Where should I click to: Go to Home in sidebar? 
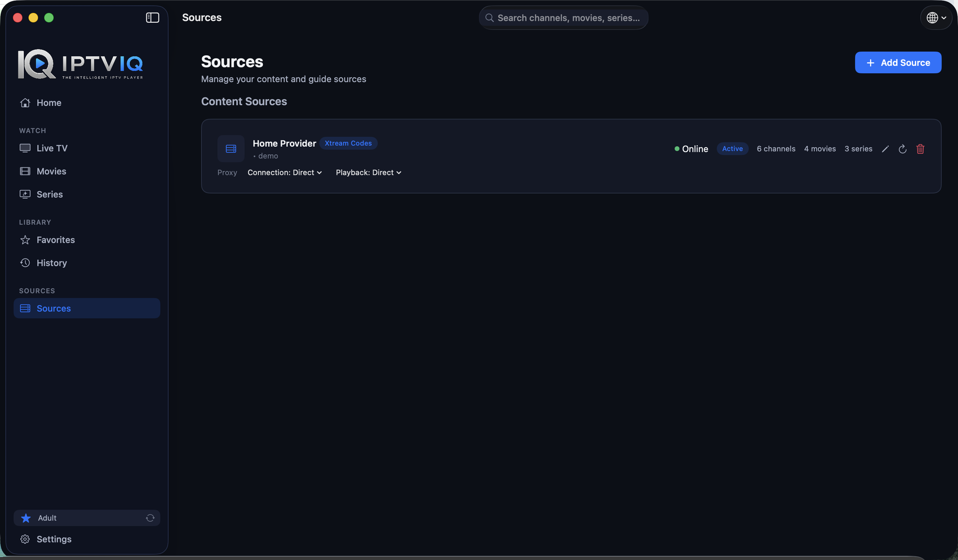pyautogui.click(x=87, y=103)
